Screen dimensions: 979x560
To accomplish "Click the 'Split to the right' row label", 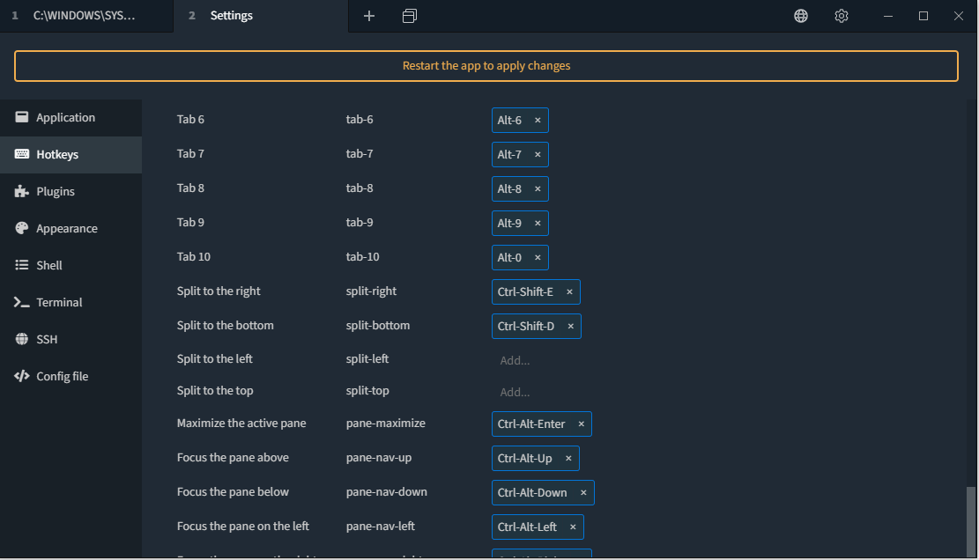I will [219, 291].
